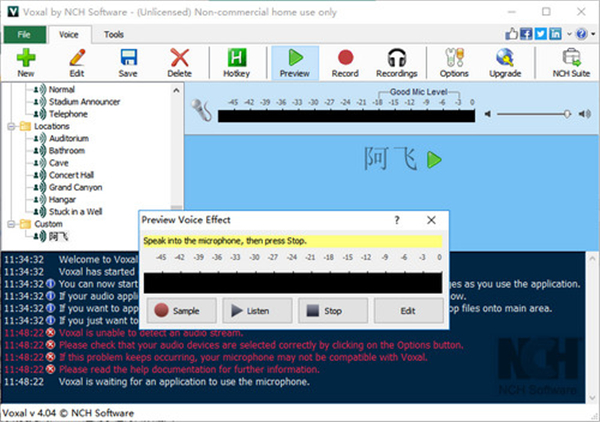
Task: Collapse the Custom folder in tree
Action: (10, 224)
